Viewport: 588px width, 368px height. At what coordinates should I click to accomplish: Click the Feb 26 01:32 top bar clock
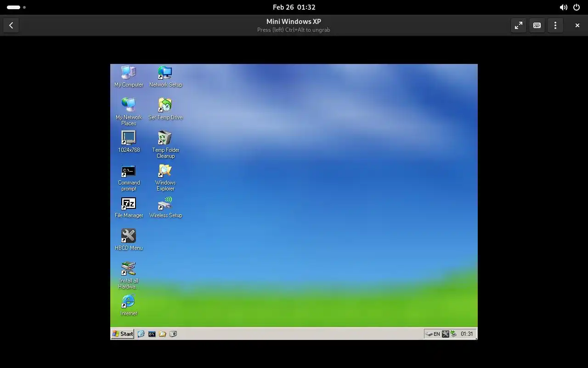[x=294, y=7]
